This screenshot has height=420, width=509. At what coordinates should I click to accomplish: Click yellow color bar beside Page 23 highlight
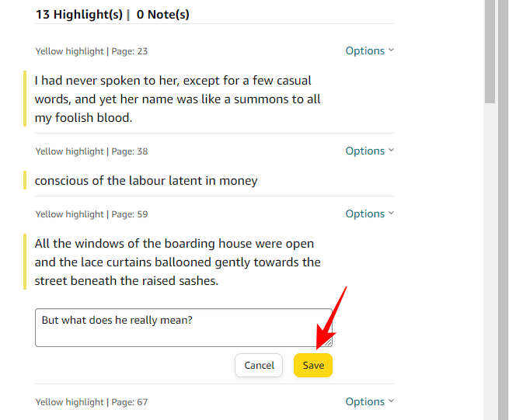(26, 99)
